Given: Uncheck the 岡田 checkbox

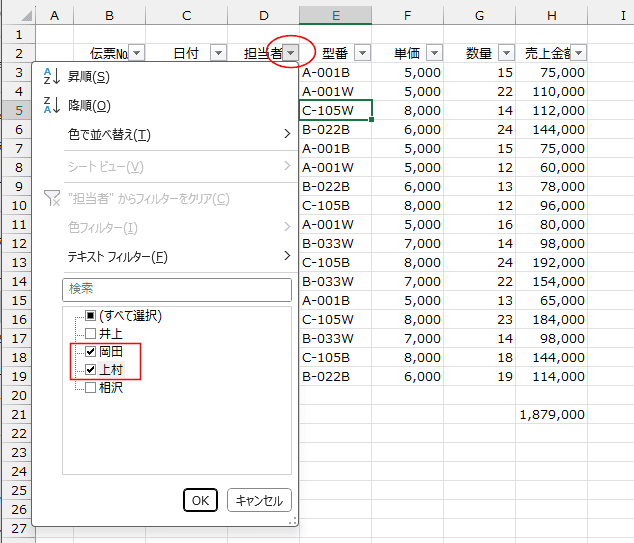Looking at the screenshot, I should [x=91, y=351].
